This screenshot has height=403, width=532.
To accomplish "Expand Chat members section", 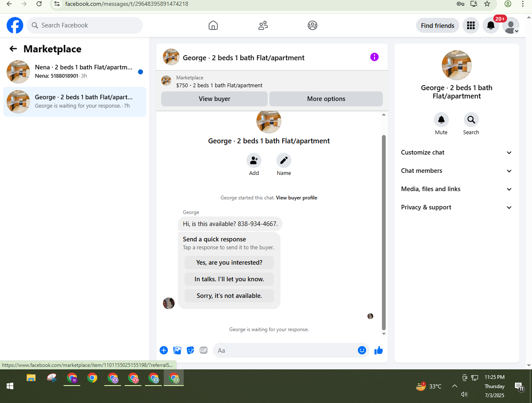I will pos(457,171).
